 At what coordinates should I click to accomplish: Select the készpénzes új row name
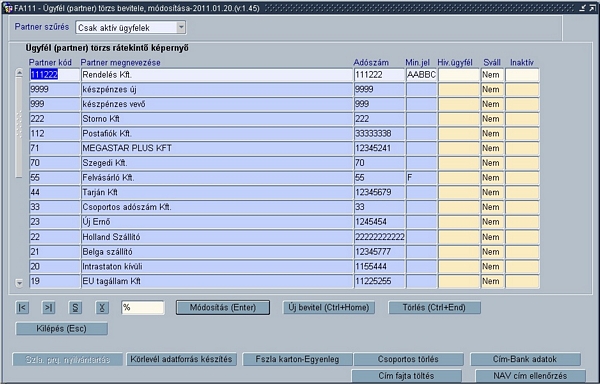[x=217, y=89]
